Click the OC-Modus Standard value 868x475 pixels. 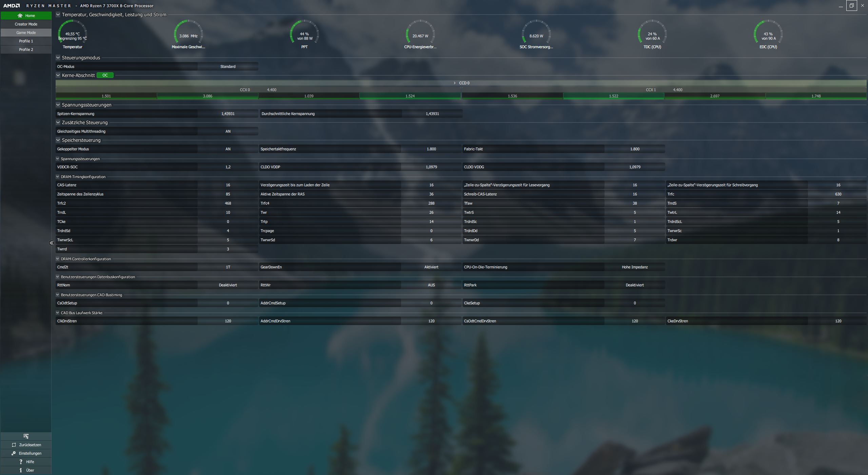click(x=228, y=66)
